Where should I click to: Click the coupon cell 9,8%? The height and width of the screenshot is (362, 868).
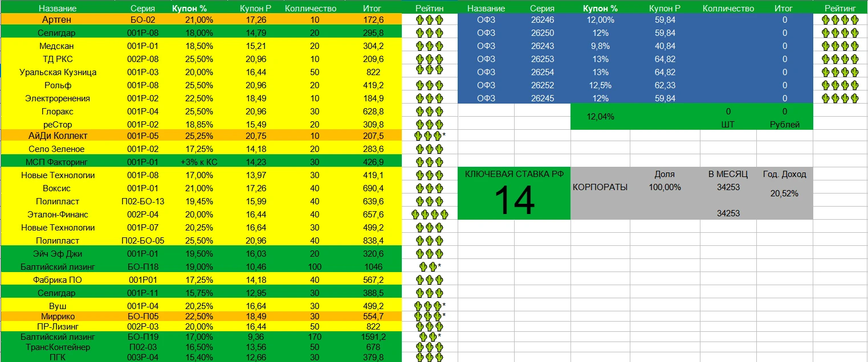coord(600,46)
